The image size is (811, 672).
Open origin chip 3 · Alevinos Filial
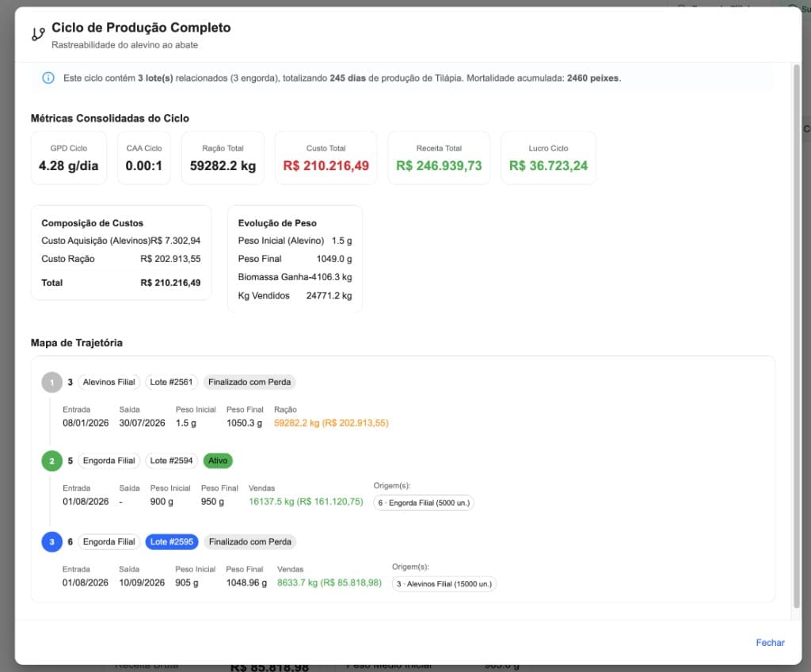(x=444, y=584)
